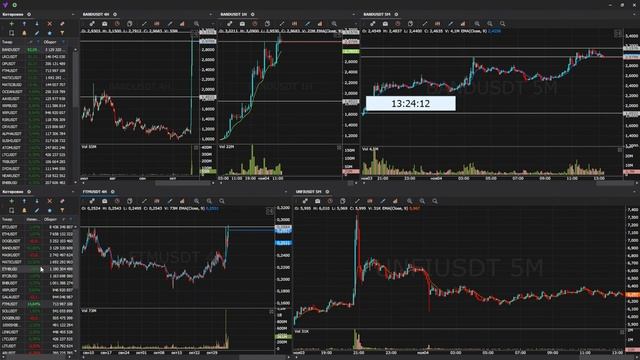Click the magnifier icon on the BANDUSDT 1H toolbar
Image resolution: width=640 pixels, height=360 pixels.
pos(334,24)
